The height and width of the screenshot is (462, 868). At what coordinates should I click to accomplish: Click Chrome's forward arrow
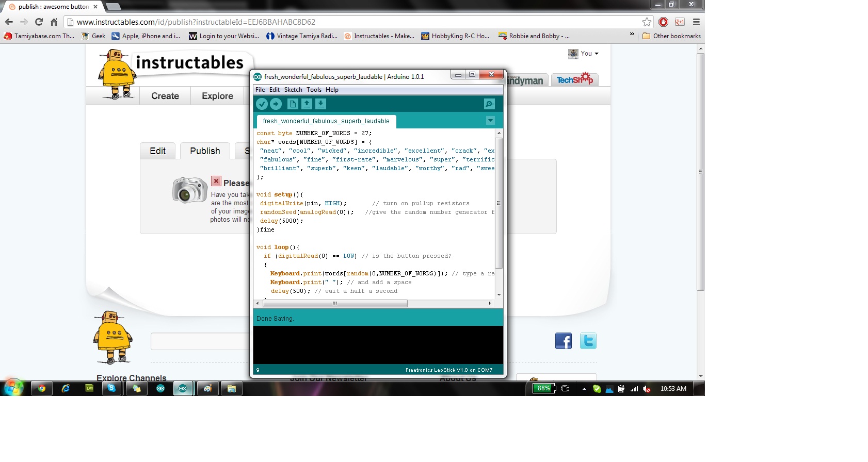point(24,22)
